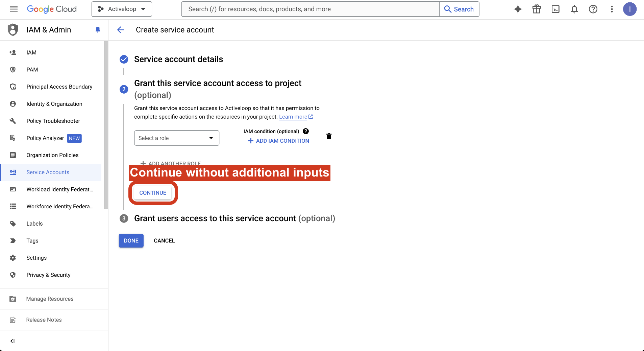644x351 pixels.
Task: Activate Cloud Shell terminal icon
Action: [x=555, y=9]
